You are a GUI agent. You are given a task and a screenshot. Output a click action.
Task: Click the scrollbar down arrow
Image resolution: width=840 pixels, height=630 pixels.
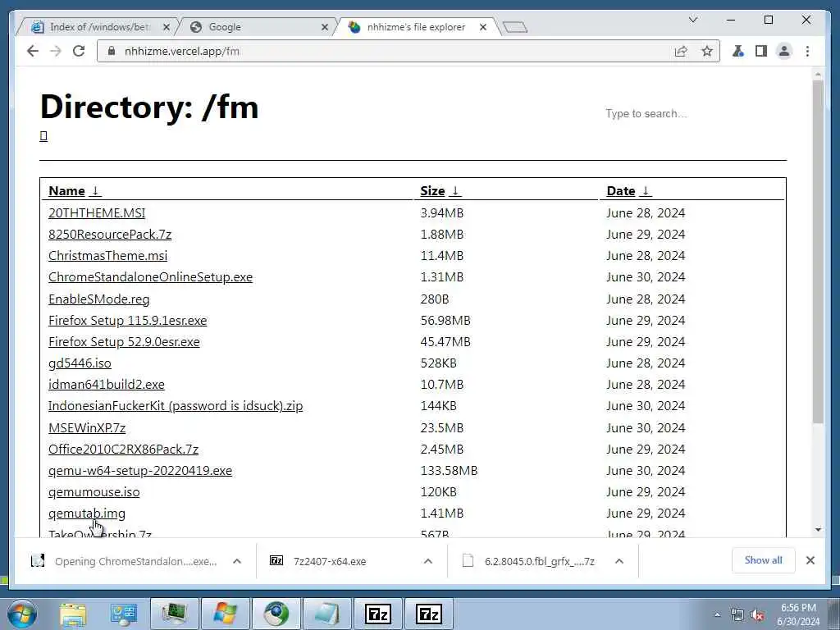(818, 529)
